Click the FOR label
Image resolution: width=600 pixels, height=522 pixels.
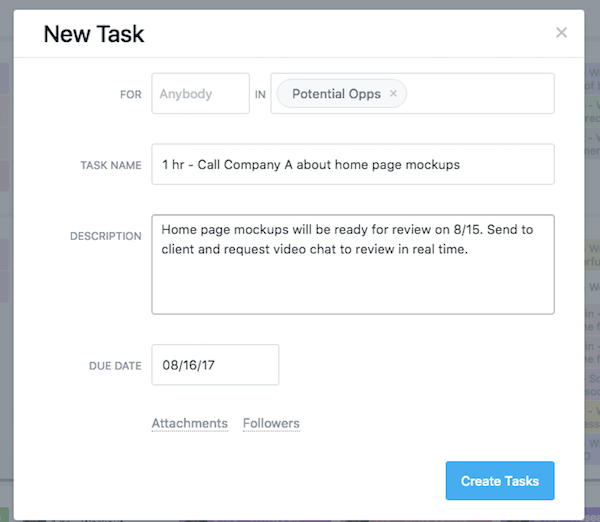point(130,95)
